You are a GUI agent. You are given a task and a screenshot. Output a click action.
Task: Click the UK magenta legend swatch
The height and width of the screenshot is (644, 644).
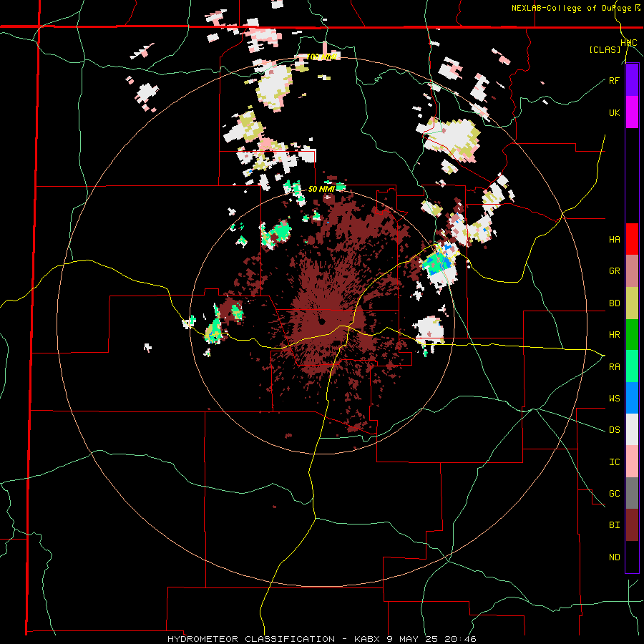pos(632,112)
